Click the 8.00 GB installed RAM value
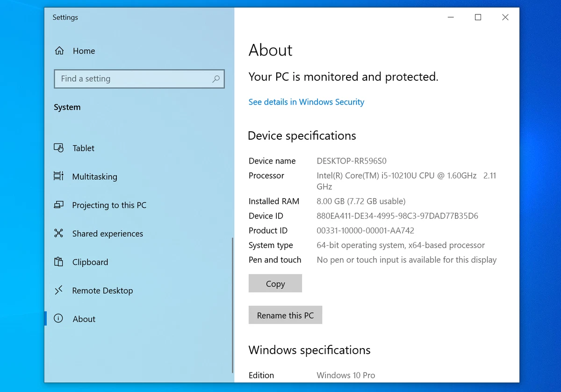The width and height of the screenshot is (561, 392). coord(361,201)
